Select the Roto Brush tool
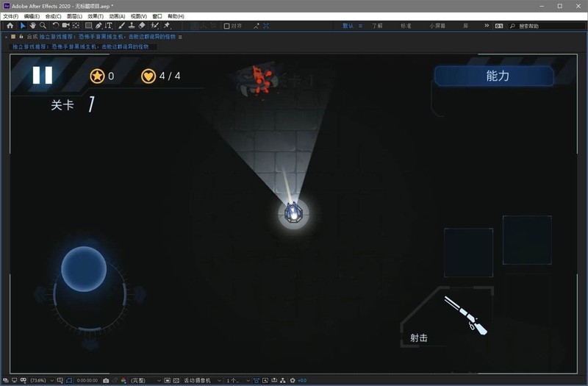 154,26
